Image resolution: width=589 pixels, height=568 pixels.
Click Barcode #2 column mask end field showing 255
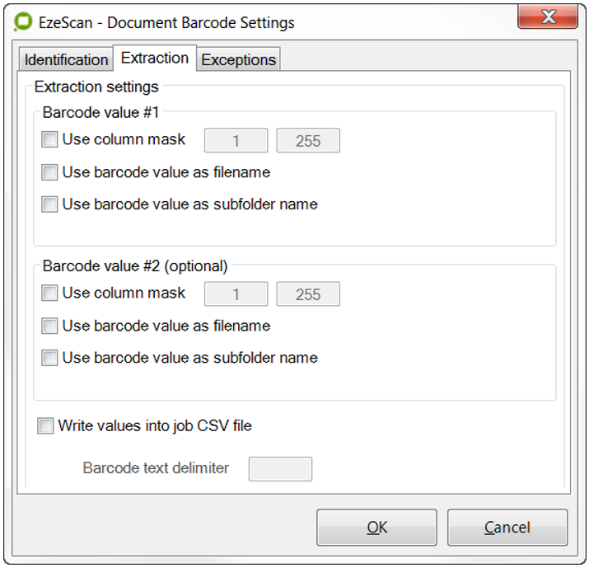(x=308, y=294)
